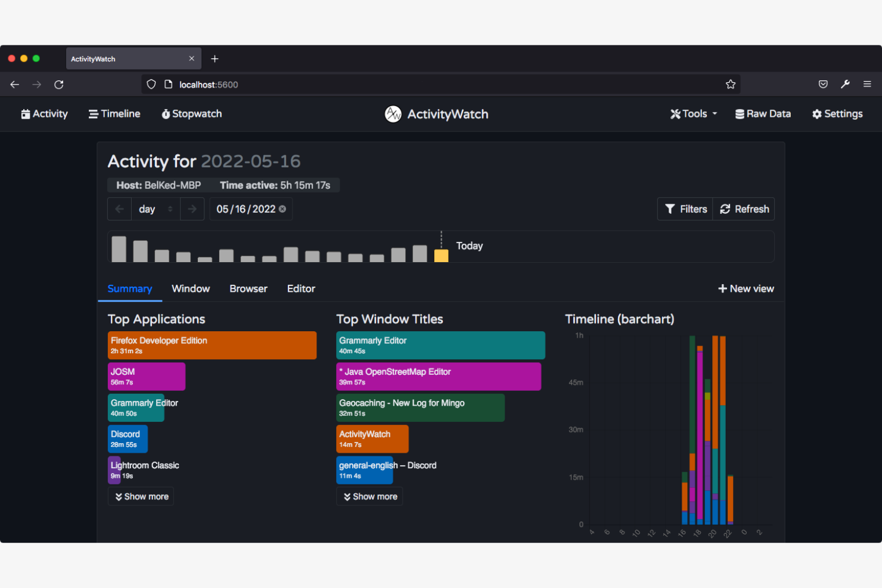Click the general-english – Discord title entry
Image resolution: width=882 pixels, height=588 pixels.
click(x=387, y=470)
